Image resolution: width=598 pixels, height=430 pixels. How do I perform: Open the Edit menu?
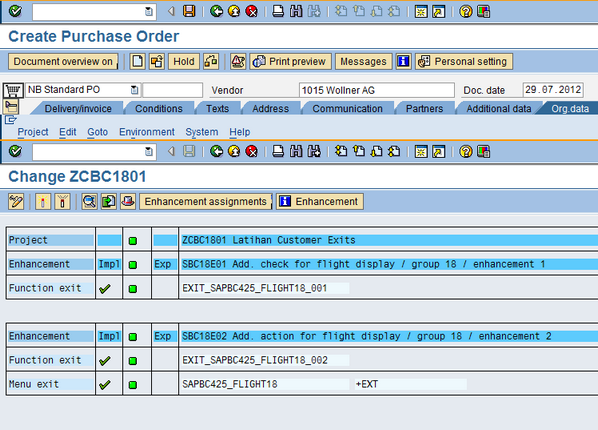point(68,132)
